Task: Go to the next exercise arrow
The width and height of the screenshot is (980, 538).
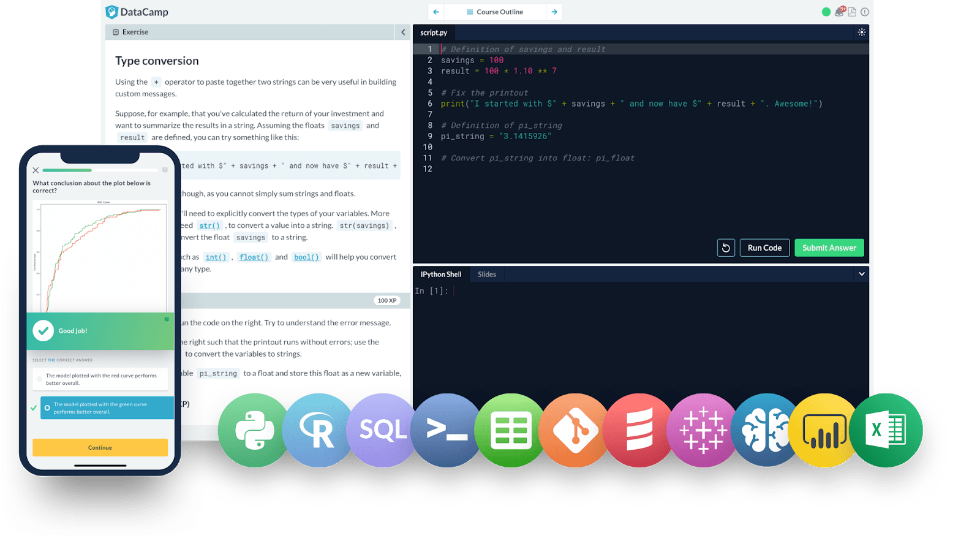Action: coord(554,12)
